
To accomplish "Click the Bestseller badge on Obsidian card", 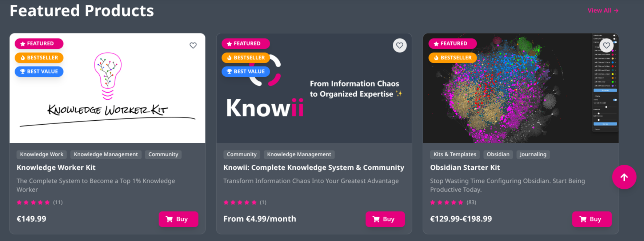I will click(452, 58).
